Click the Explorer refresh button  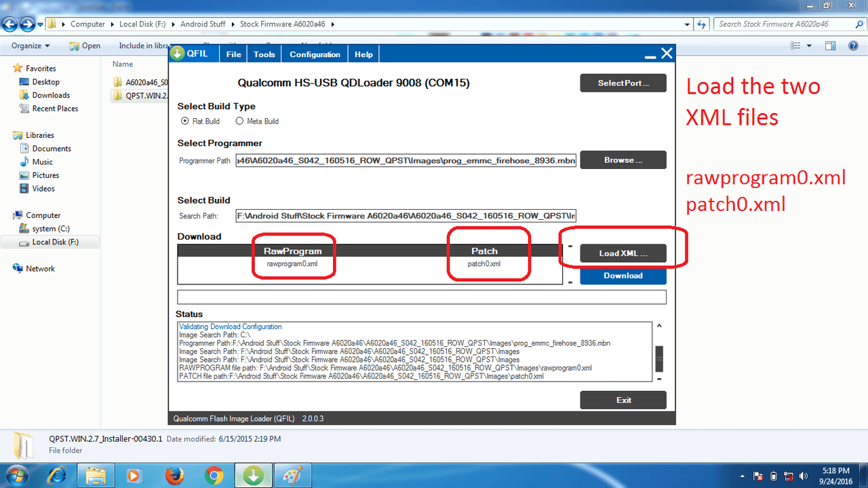click(x=703, y=24)
